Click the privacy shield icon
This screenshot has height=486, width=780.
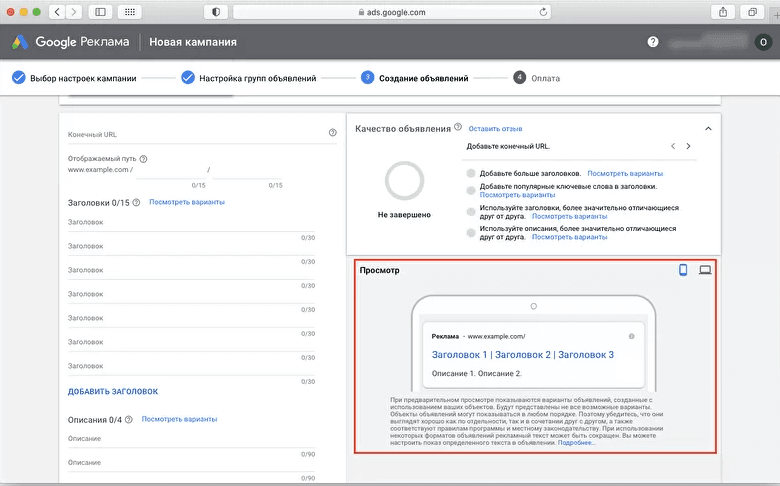[x=216, y=12]
